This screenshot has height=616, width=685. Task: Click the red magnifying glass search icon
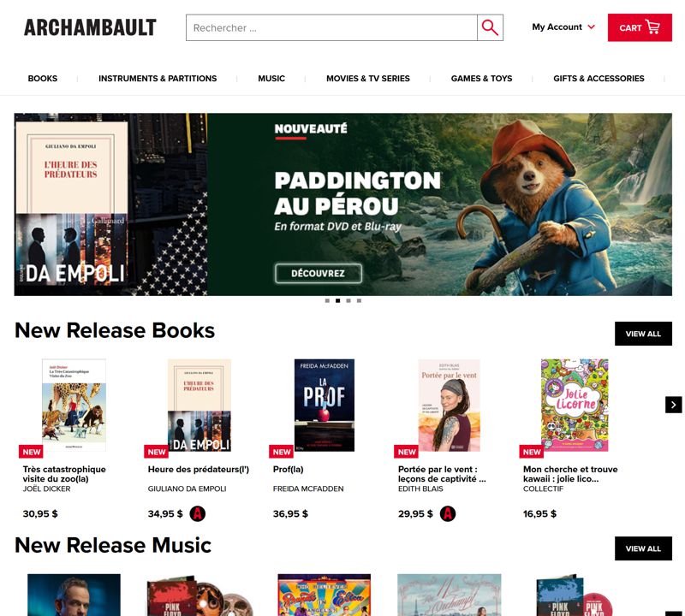tap(490, 27)
